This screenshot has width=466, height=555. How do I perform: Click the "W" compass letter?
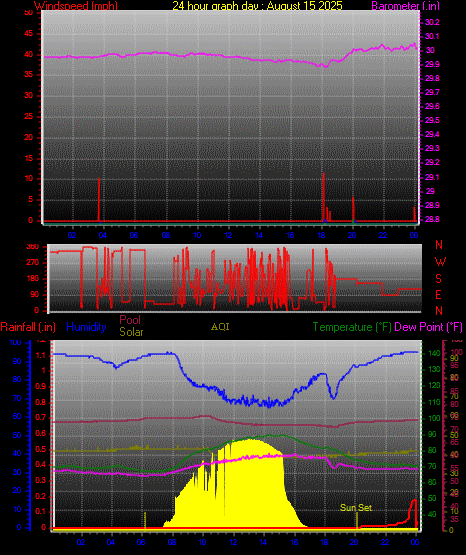pos(440,262)
